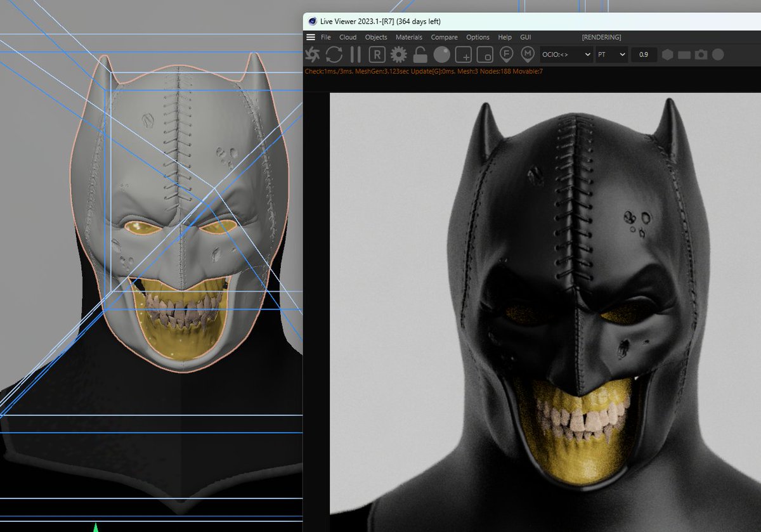Click the gray rectangle icon in toolbar
This screenshot has height=532, width=761.
pos(684,55)
